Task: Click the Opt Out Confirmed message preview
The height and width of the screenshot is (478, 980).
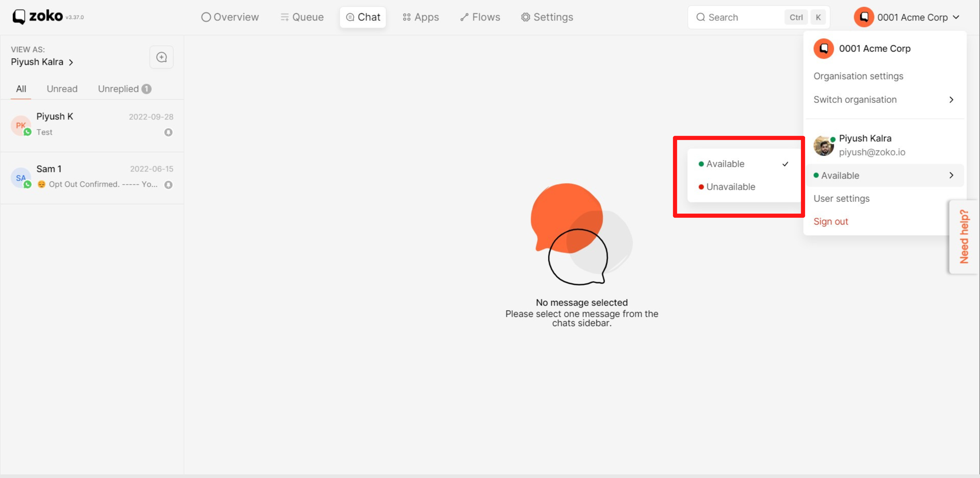Action: (97, 184)
